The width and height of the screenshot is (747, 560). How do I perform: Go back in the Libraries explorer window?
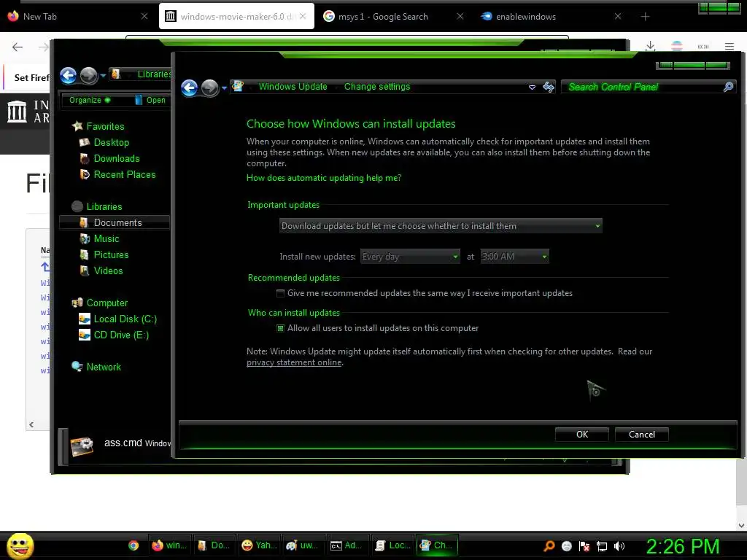point(68,75)
